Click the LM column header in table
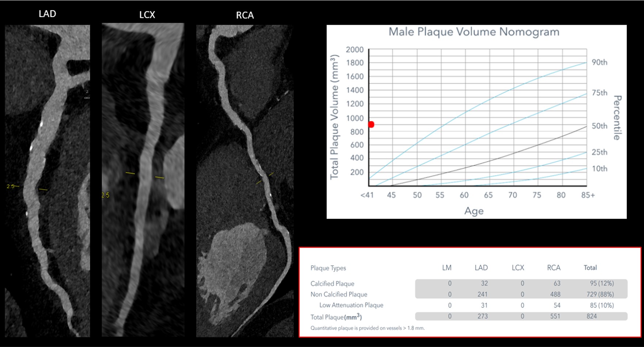The width and height of the screenshot is (644, 347). point(447,267)
